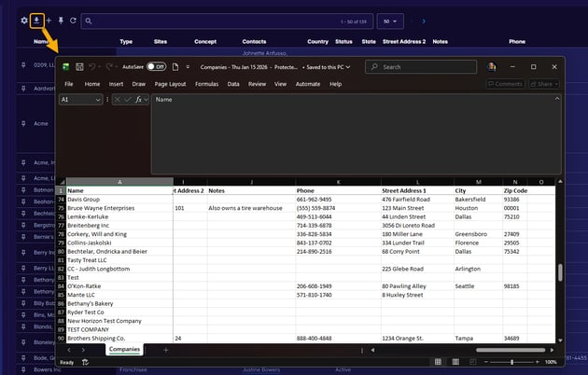Select the Companies sheet tab
588x375 pixels.
pyautogui.click(x=124, y=350)
